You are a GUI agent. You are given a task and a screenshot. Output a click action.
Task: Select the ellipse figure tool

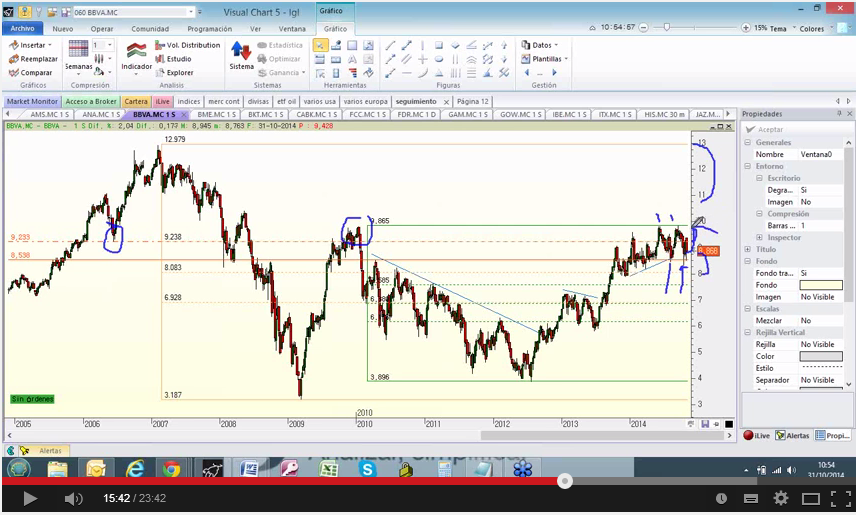pos(439,59)
